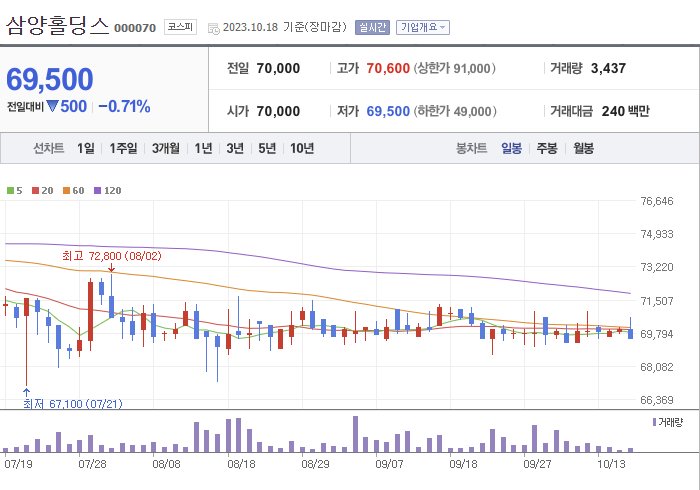The image size is (700, 490).
Task: Click the green 5-day average legend swatch
Action: (10, 191)
